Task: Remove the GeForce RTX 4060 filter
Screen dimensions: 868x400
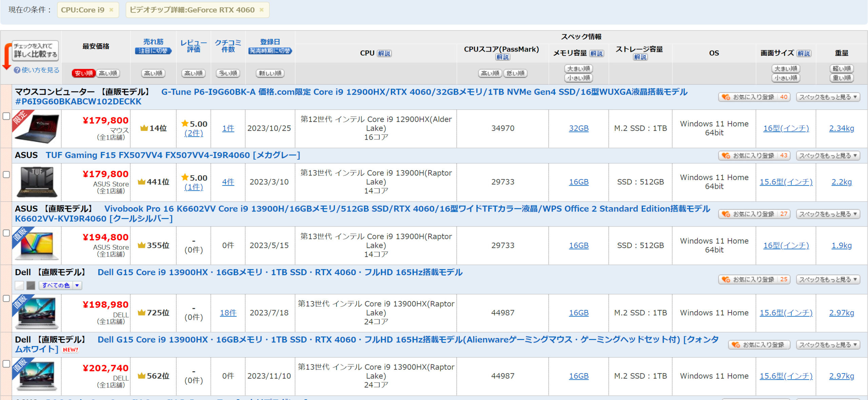Action: tap(261, 10)
